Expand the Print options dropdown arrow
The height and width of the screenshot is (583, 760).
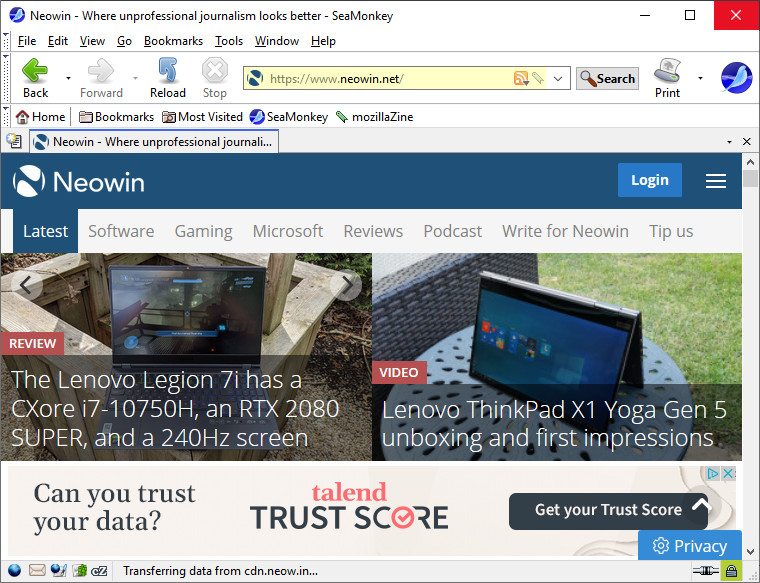pos(700,78)
